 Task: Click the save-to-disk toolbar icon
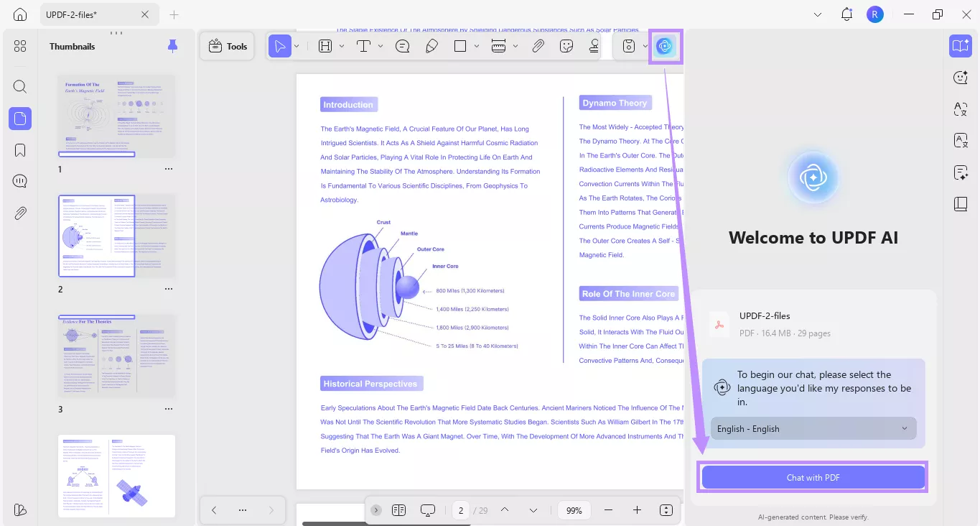[x=629, y=46]
